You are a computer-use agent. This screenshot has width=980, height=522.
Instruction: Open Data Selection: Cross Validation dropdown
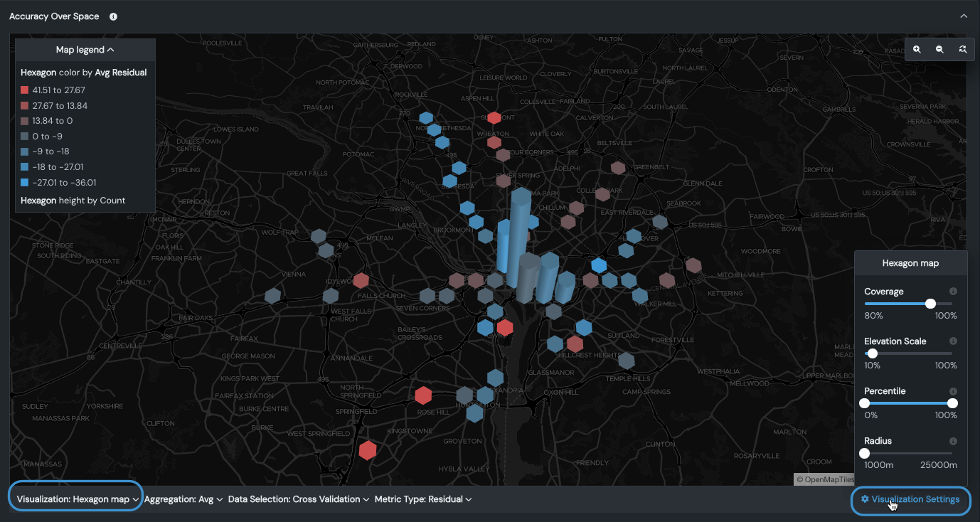point(298,499)
